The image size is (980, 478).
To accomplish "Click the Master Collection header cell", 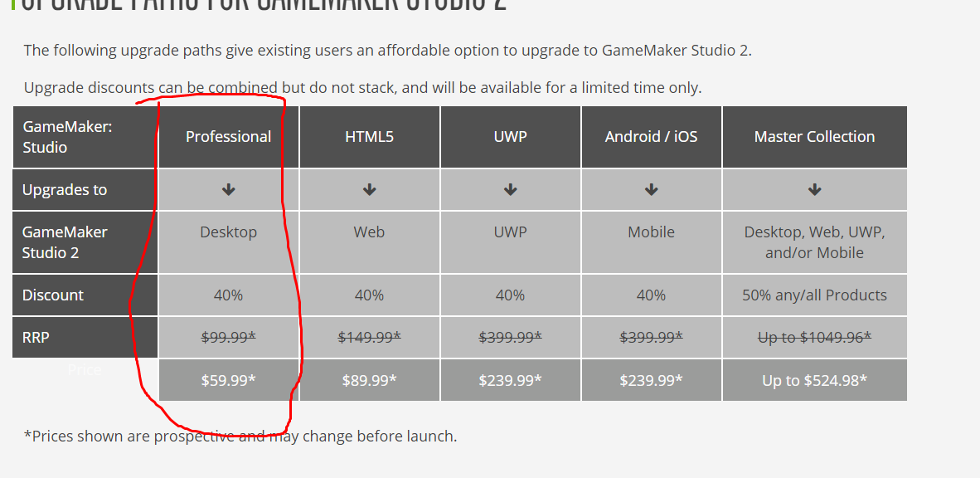I will pyautogui.click(x=814, y=137).
